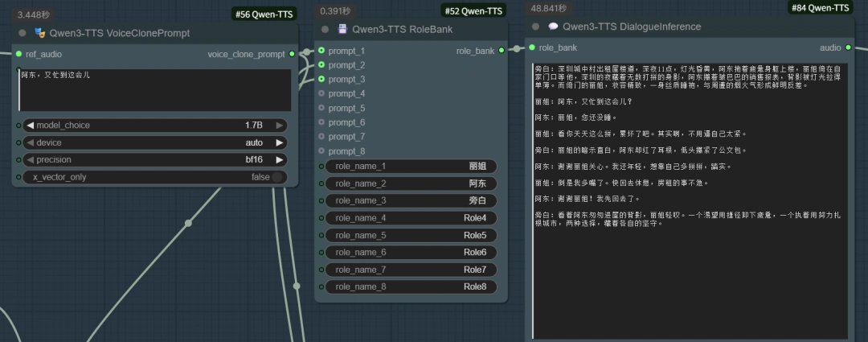This screenshot has height=342, width=868.
Task: Click the voice_clone_prompt output socket
Action: coord(292,54)
